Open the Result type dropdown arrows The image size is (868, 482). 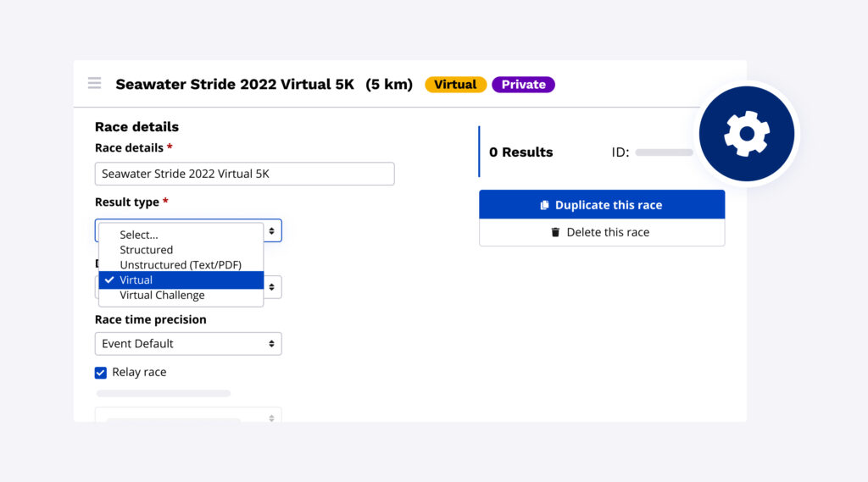click(x=271, y=230)
